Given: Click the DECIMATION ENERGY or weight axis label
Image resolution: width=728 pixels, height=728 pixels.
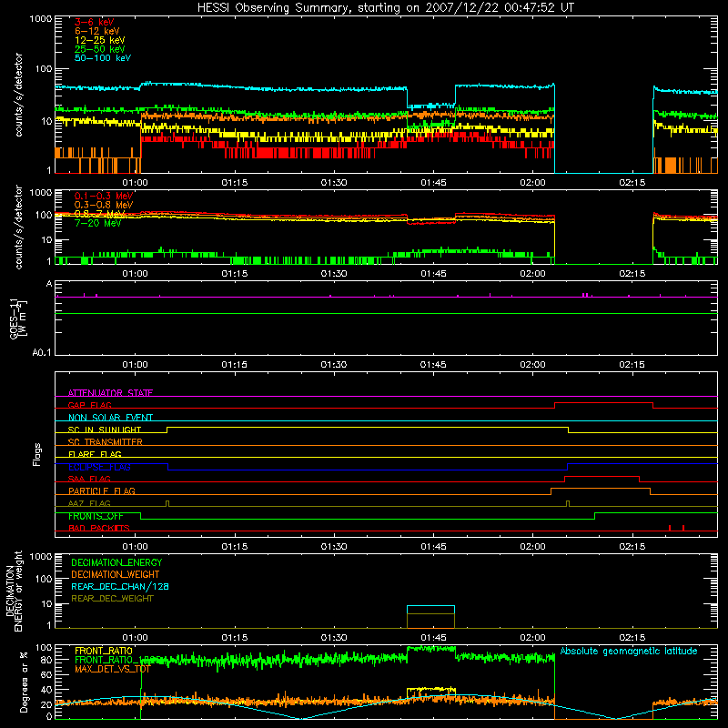Looking at the screenshot, I should tap(14, 591).
